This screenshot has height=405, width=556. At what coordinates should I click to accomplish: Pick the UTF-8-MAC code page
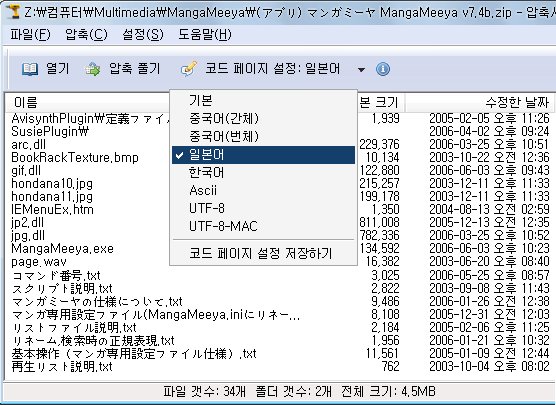(x=263, y=226)
